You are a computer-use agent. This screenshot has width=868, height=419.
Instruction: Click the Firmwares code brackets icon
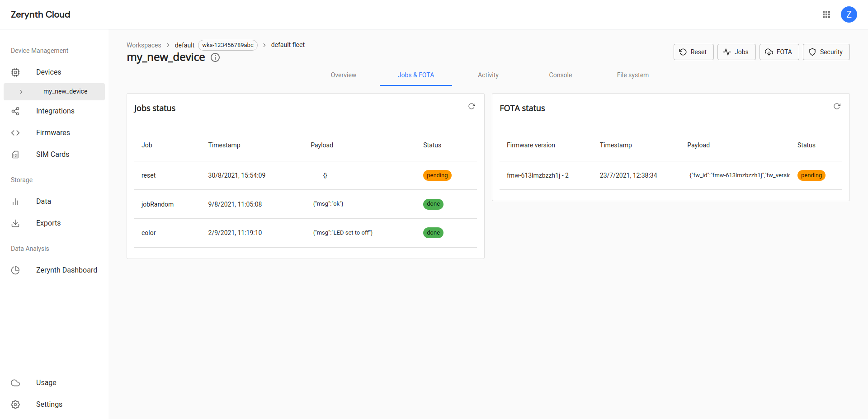tap(15, 133)
